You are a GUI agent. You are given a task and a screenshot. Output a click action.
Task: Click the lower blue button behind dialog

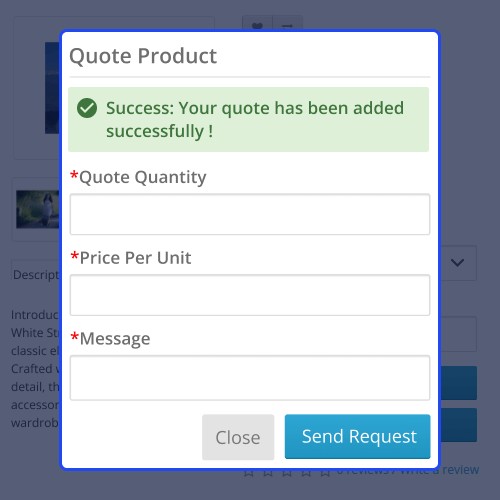tap(459, 425)
